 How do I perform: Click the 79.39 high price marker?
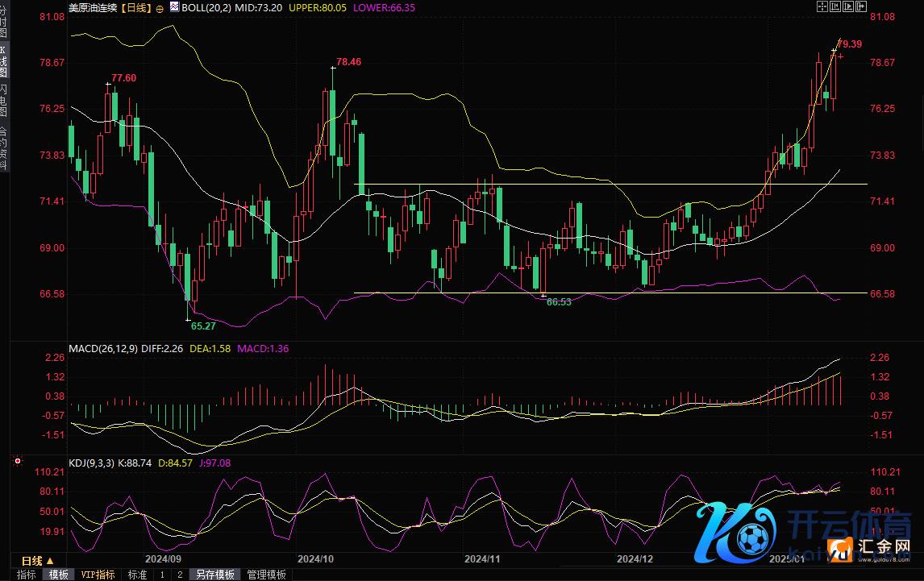pyautogui.click(x=850, y=44)
